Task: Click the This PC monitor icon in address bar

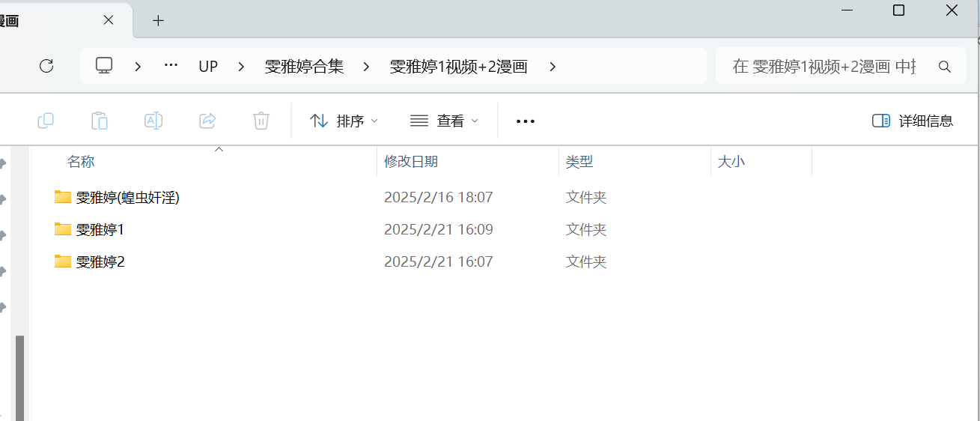Action: click(104, 66)
